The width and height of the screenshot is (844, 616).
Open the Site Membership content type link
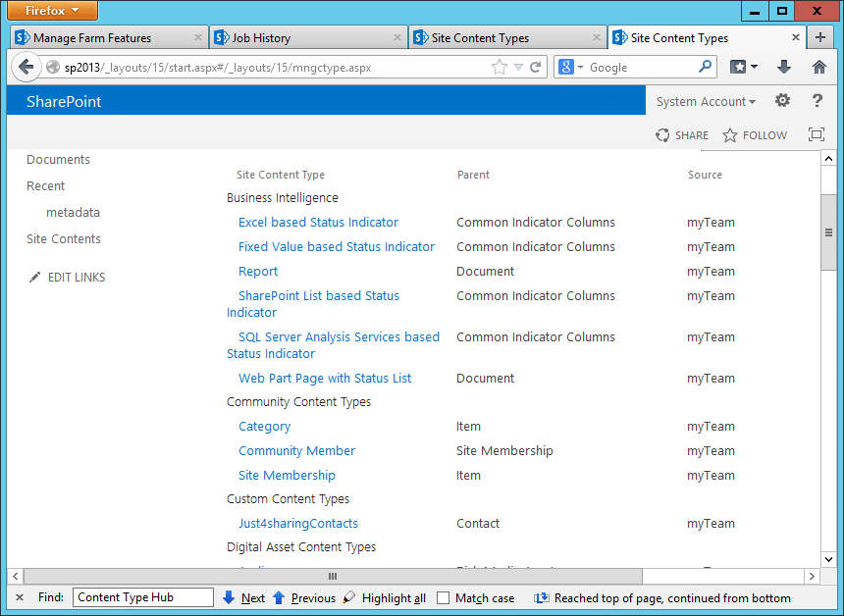(287, 476)
